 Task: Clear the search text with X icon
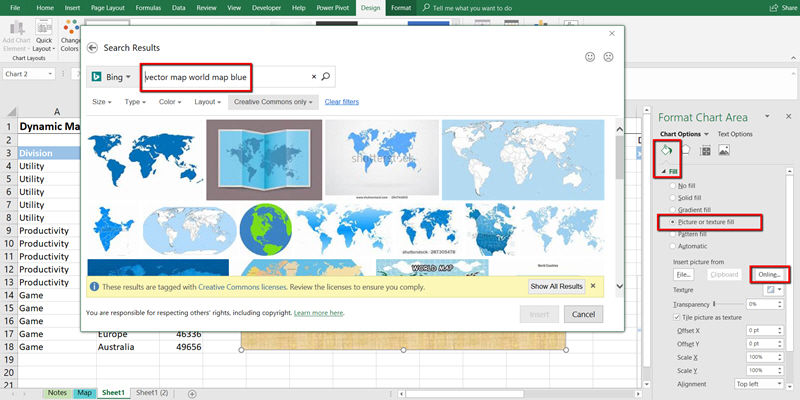314,76
